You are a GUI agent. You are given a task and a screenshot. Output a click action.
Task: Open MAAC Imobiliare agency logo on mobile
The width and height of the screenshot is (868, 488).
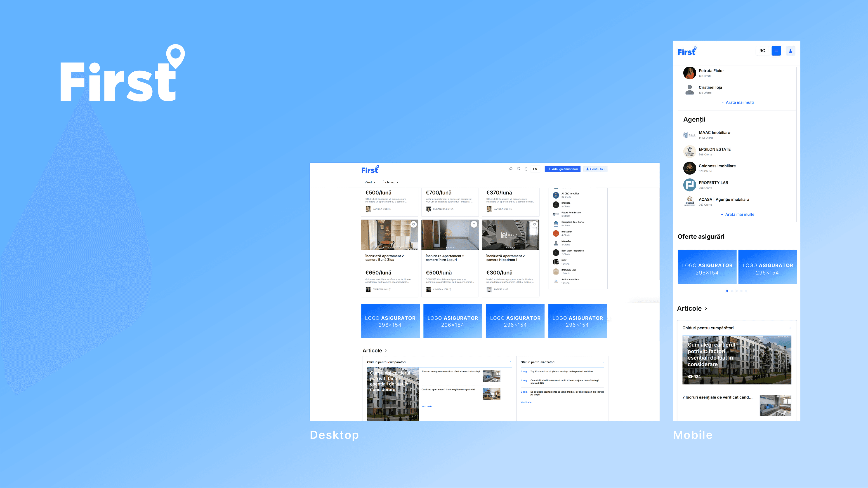coord(689,135)
